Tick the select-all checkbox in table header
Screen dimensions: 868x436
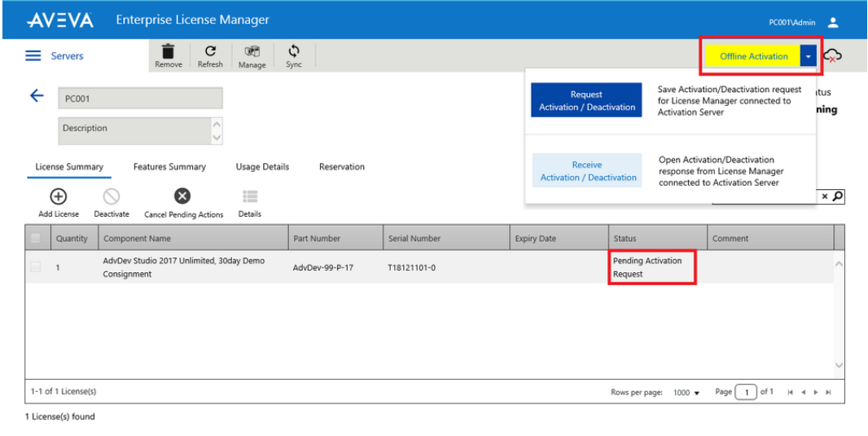pos(36,238)
